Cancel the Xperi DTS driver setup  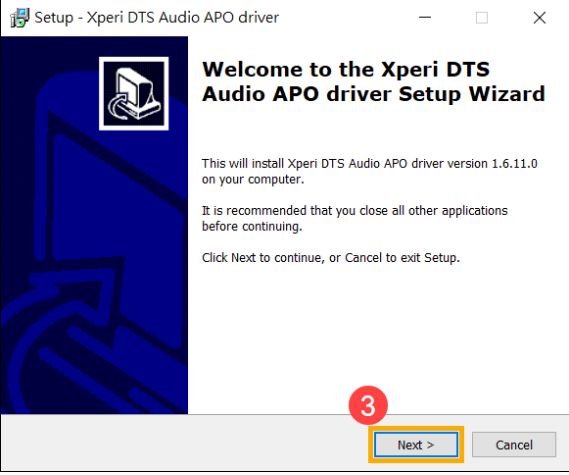pyautogui.click(x=514, y=445)
